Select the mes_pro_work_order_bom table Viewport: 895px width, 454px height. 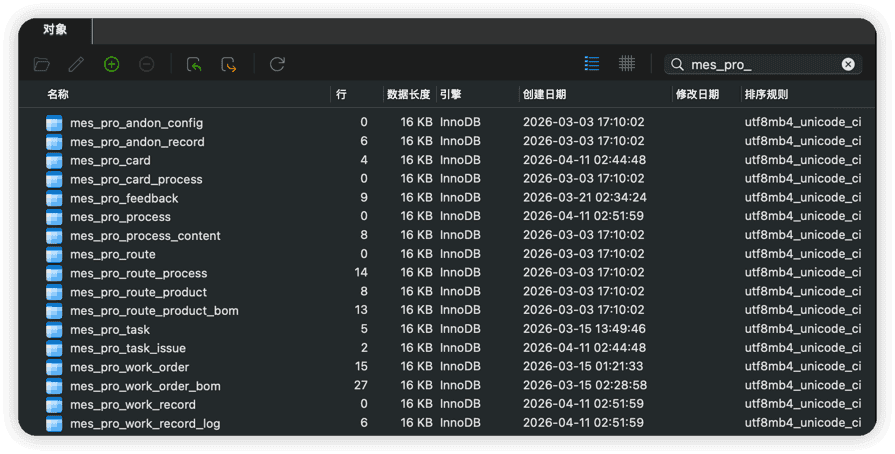(145, 386)
